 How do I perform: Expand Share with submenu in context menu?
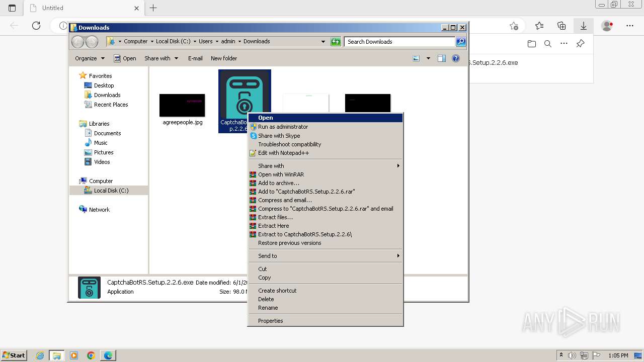click(x=325, y=166)
